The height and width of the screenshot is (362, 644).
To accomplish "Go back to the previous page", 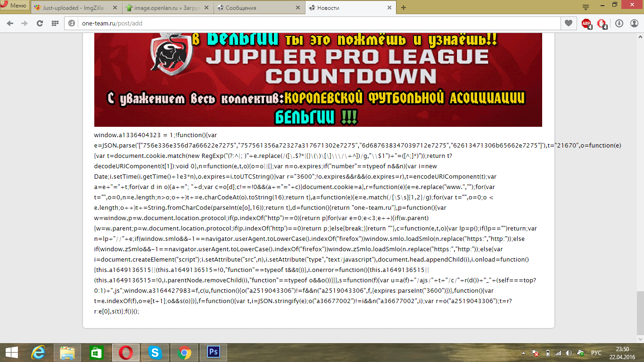I will click(x=10, y=23).
